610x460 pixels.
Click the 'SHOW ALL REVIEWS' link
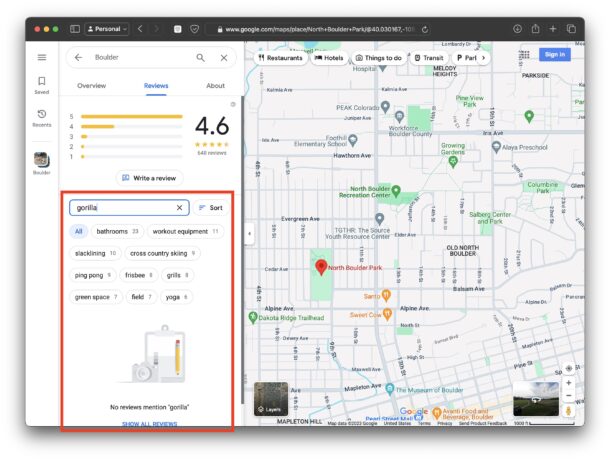pos(150,424)
